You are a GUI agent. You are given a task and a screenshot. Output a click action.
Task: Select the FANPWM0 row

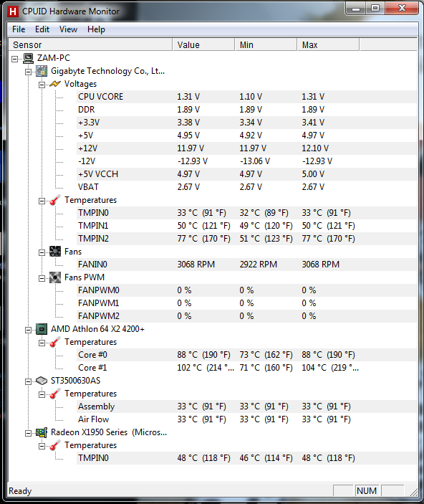[x=246, y=290]
